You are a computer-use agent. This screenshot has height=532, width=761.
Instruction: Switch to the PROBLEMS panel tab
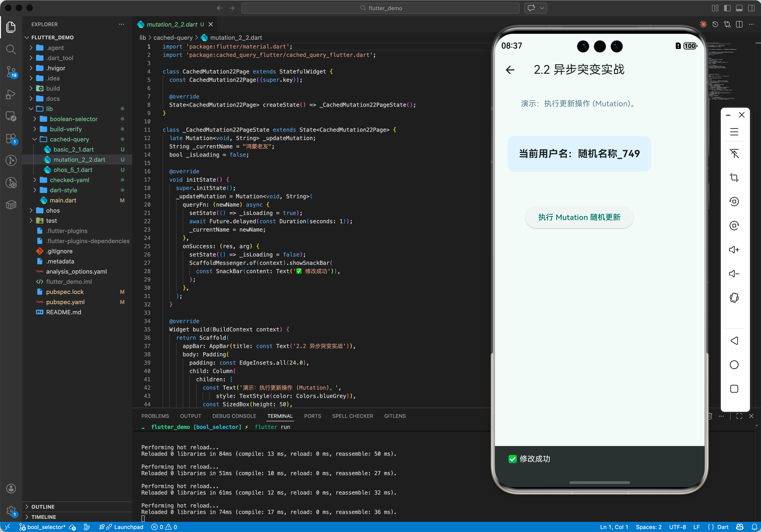(155, 416)
